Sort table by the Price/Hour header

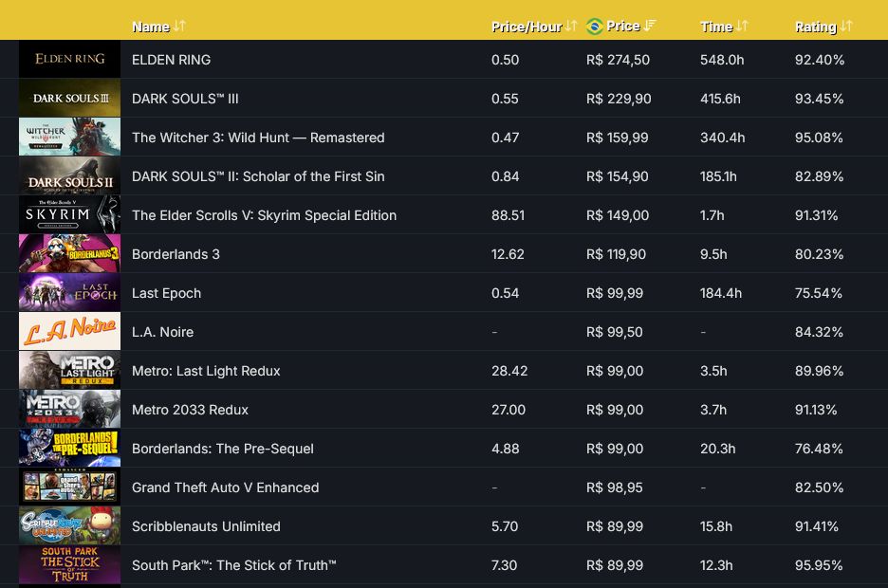pos(527,27)
